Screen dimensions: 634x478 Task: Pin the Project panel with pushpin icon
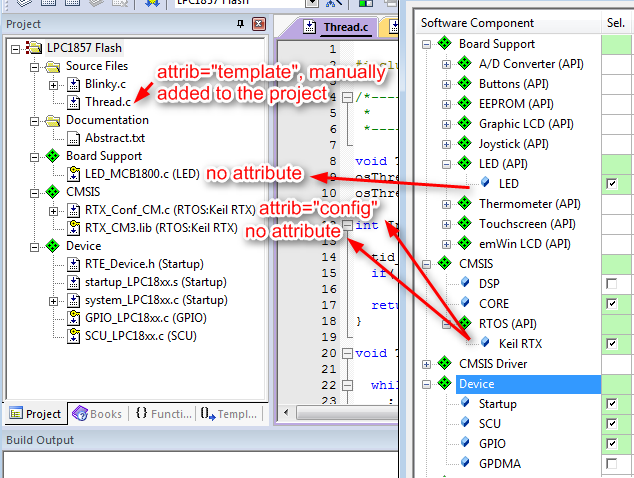238,24
